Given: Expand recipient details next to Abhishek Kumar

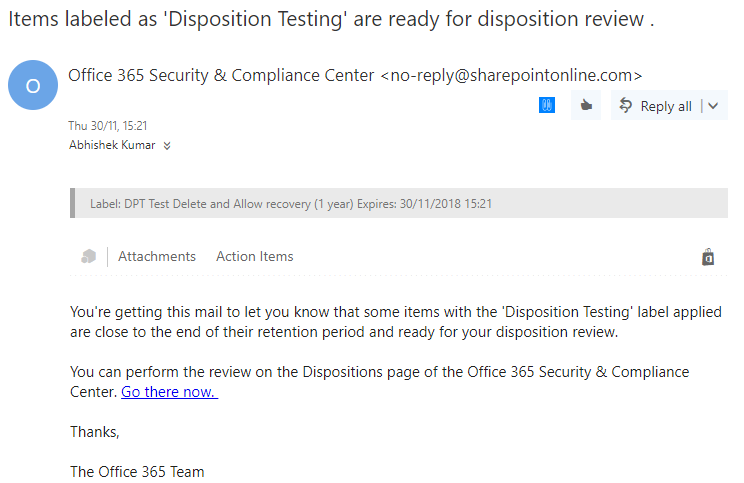Looking at the screenshot, I should (x=167, y=146).
